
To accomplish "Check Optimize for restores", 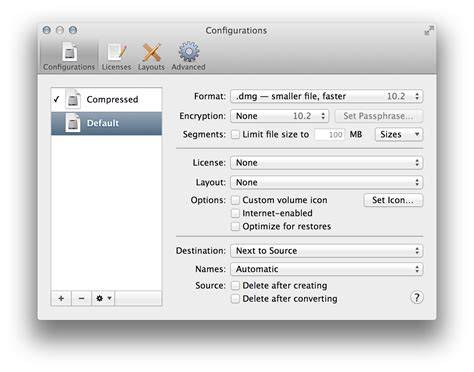I will pyautogui.click(x=235, y=226).
